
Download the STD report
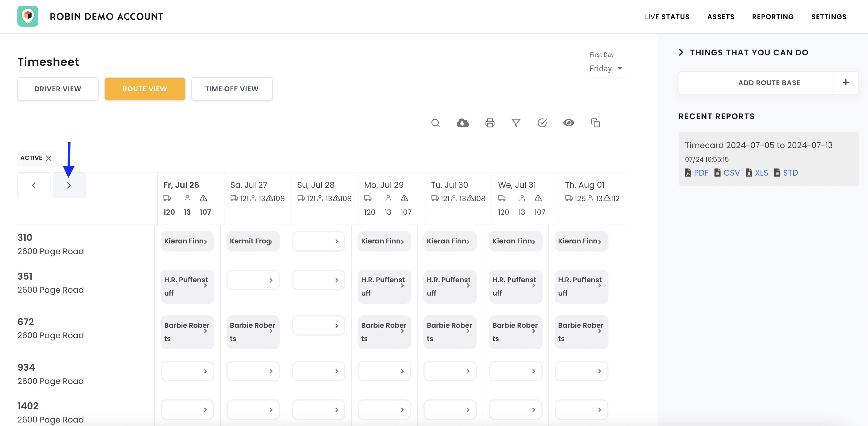point(786,173)
